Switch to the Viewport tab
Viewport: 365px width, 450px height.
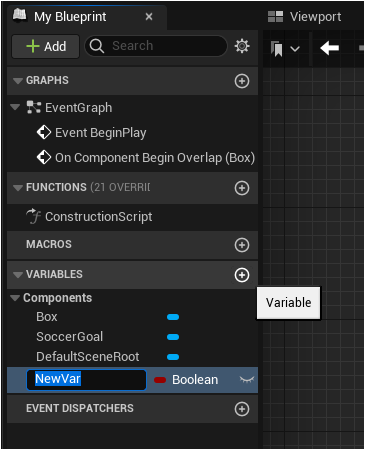click(305, 17)
